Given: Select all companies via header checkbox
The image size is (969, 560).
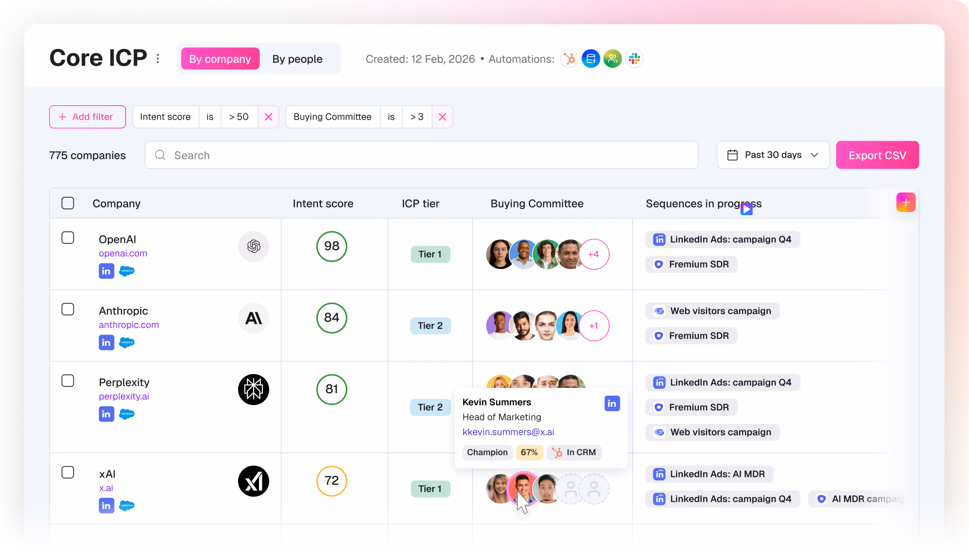Looking at the screenshot, I should coord(68,203).
